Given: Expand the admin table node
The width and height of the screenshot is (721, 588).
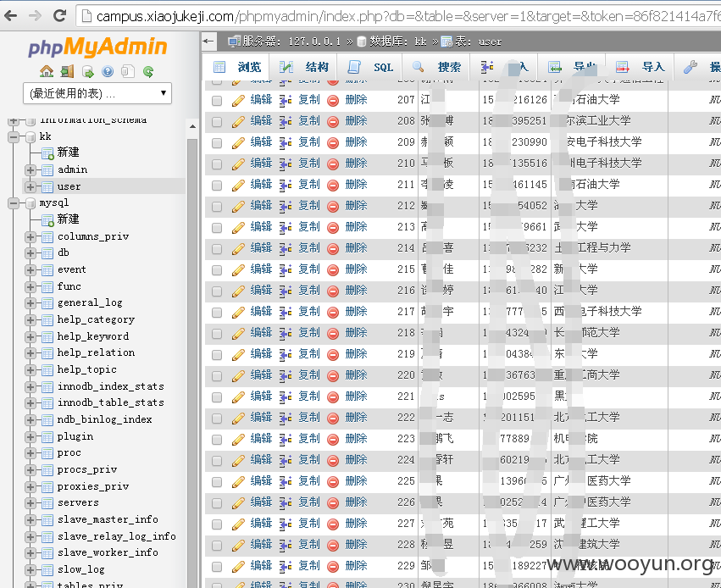Looking at the screenshot, I should (x=31, y=170).
